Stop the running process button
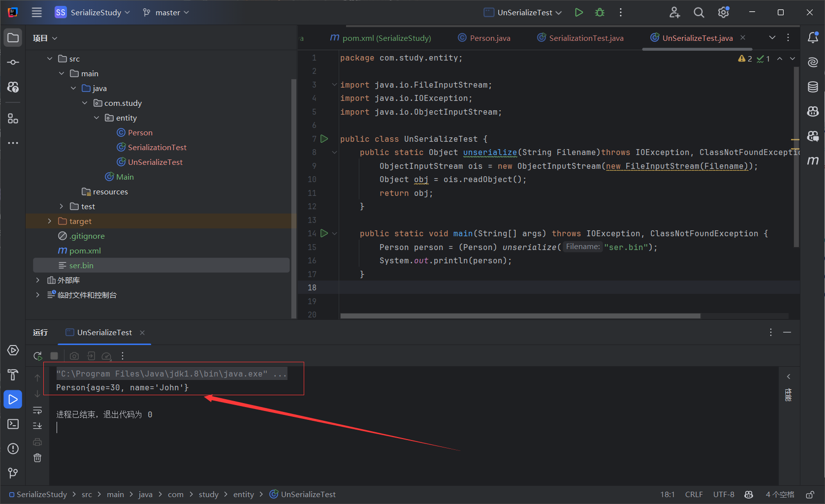The height and width of the screenshot is (504, 825). tap(54, 356)
